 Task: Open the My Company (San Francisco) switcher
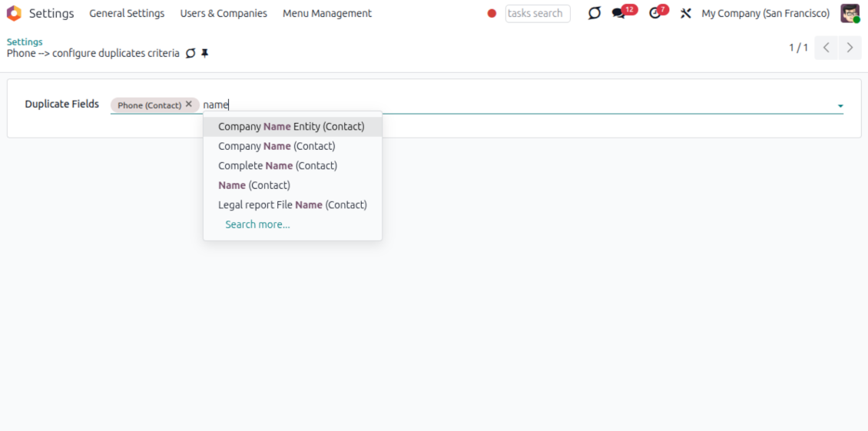tap(765, 13)
